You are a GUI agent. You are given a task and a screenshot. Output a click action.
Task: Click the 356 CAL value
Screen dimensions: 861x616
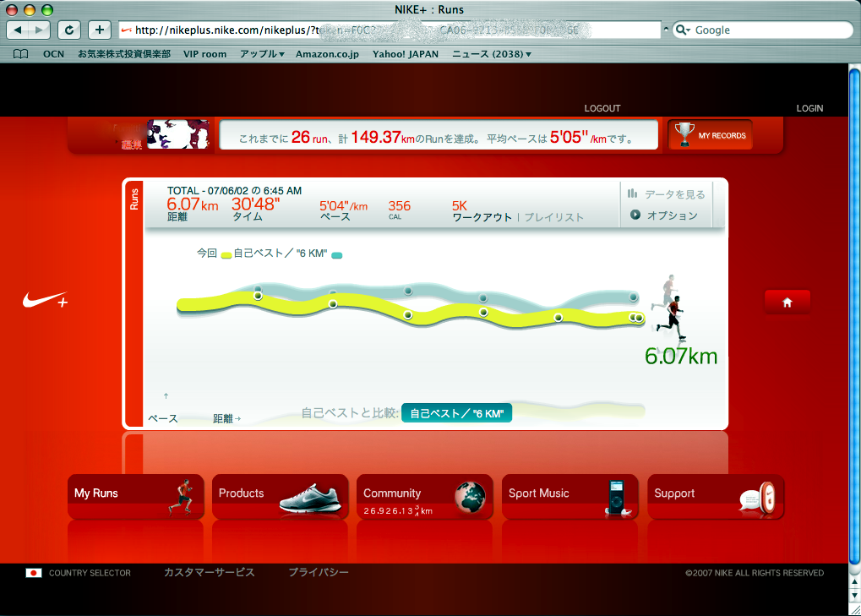pos(399,206)
